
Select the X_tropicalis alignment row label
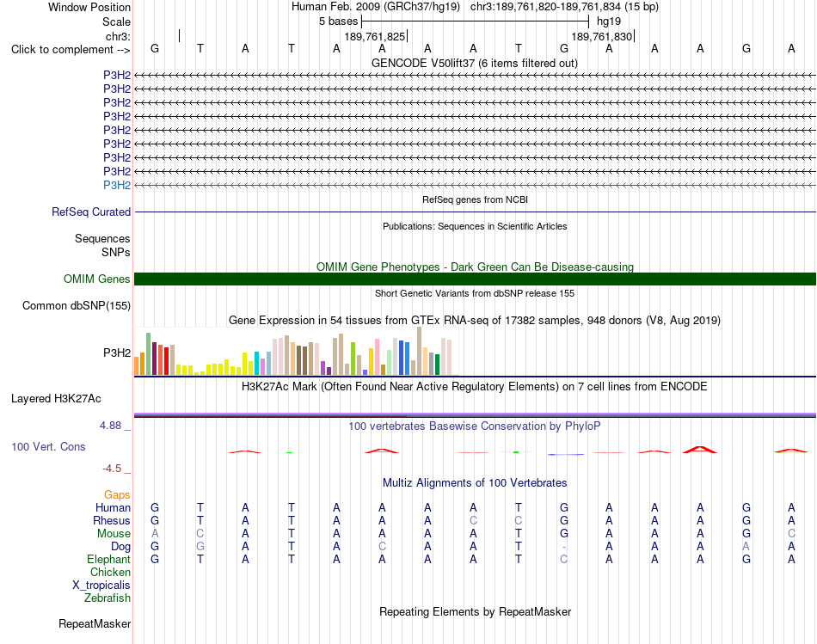point(101,586)
